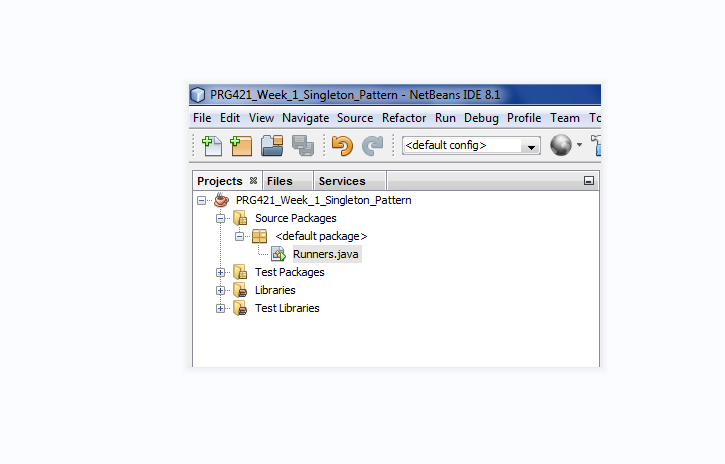The width and height of the screenshot is (725, 464).
Task: Select the Libraries label
Action: 275,290
